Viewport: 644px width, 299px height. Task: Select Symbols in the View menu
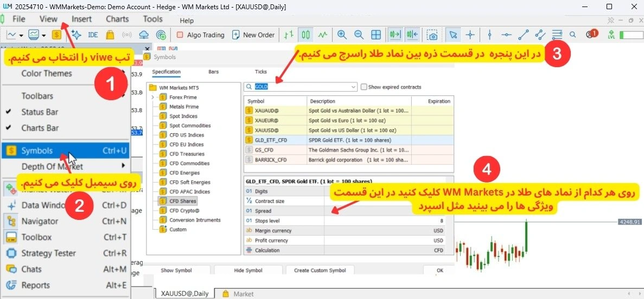coord(66,151)
